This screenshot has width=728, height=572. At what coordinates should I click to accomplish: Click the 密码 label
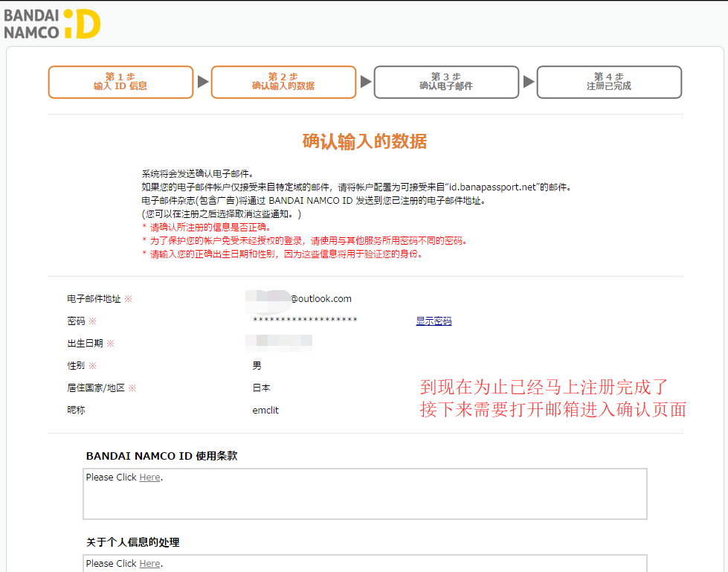click(x=76, y=321)
